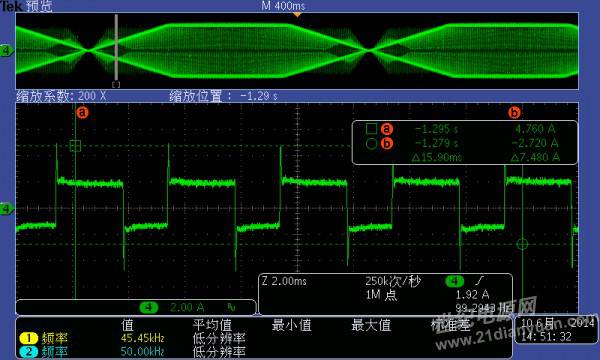The width and height of the screenshot is (600, 360).
Task: Click channel 4 scale 2.00 A readout
Action: tap(187, 307)
